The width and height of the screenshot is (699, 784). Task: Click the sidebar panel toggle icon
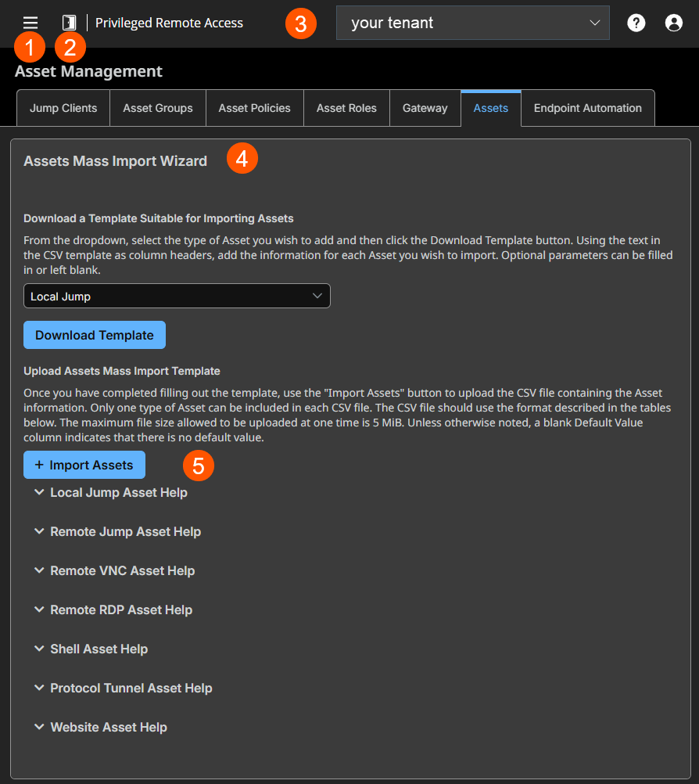coord(69,22)
